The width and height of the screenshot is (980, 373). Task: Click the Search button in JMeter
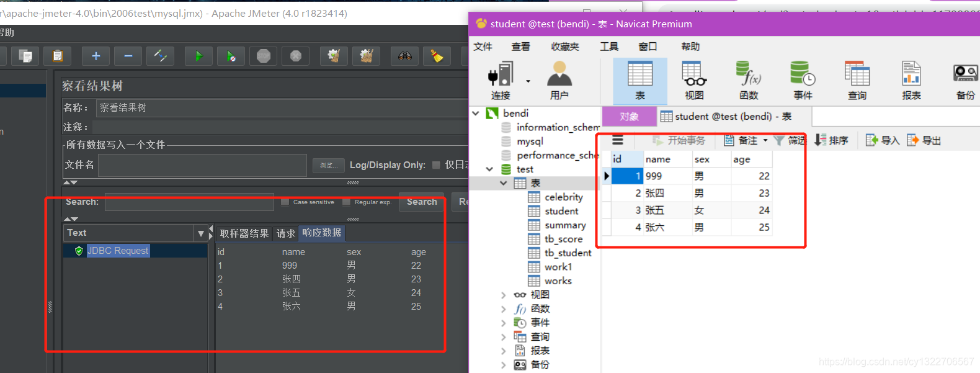click(x=422, y=202)
